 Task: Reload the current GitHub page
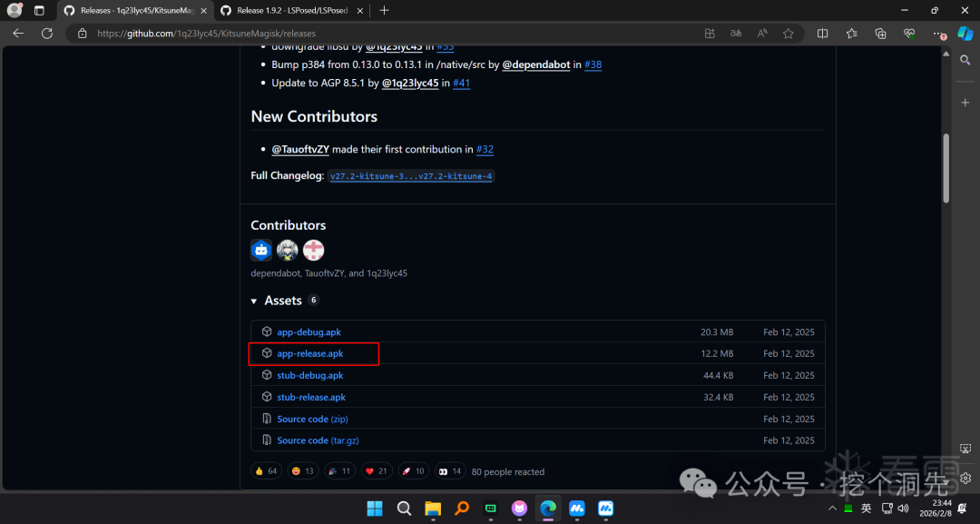47,33
